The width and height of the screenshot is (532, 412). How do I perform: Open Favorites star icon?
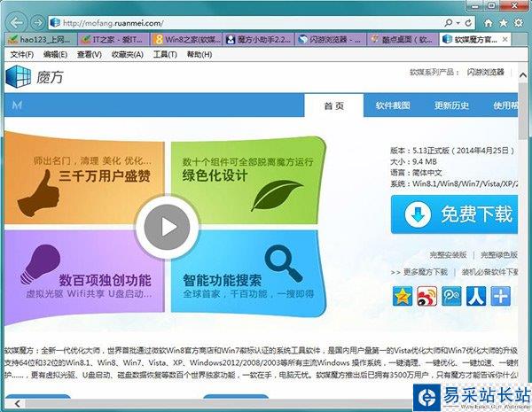pyautogui.click(x=504, y=23)
